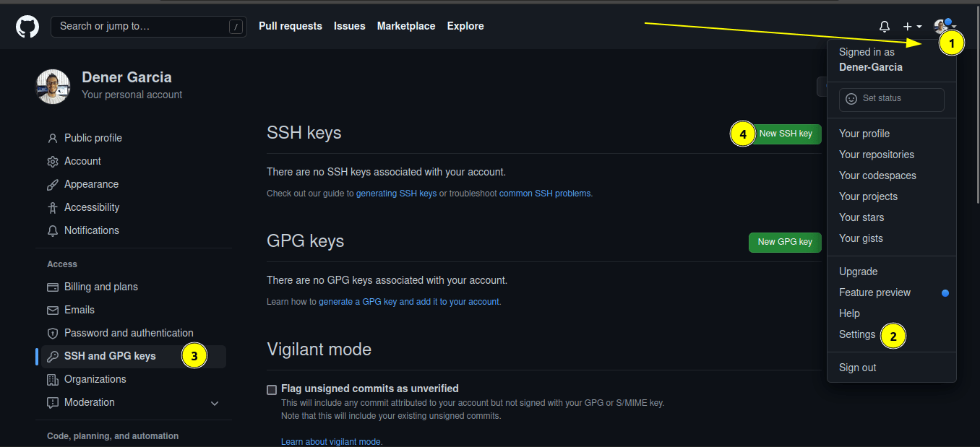
Task: Choose Your repositories from user menu
Action: (x=876, y=155)
